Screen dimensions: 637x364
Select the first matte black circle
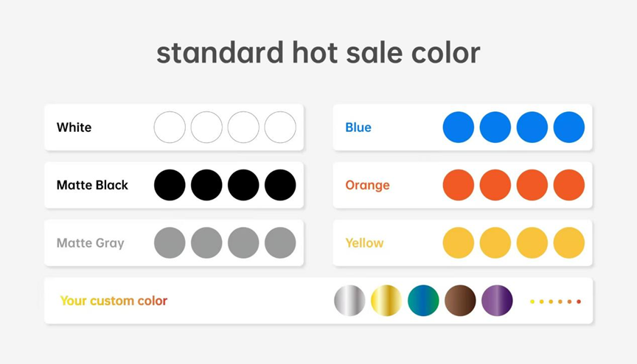[170, 185]
